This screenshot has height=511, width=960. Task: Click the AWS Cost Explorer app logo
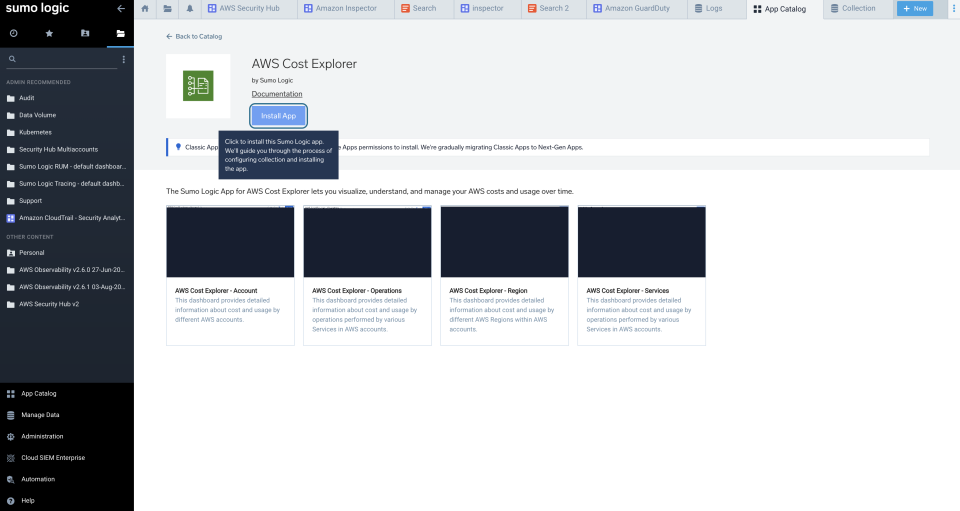(198, 86)
